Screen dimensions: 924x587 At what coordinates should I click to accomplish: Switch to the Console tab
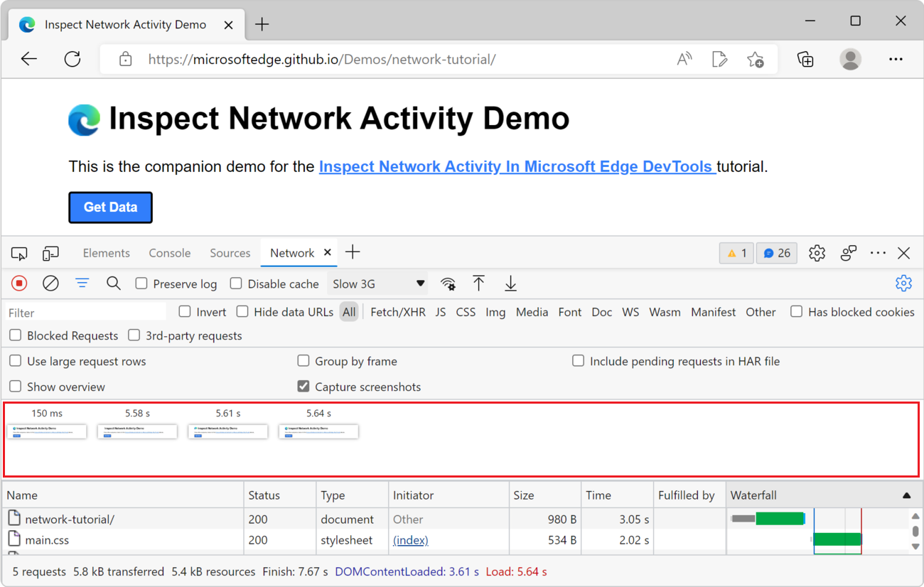click(x=170, y=253)
